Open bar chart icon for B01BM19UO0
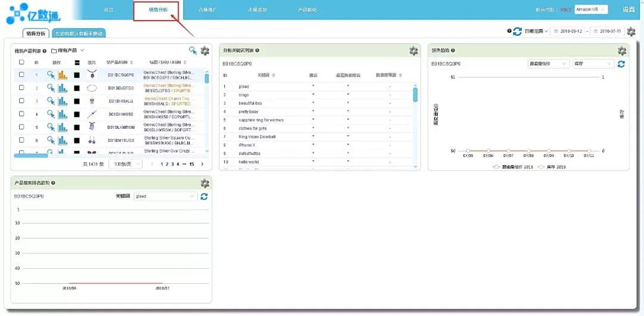 pos(63,141)
